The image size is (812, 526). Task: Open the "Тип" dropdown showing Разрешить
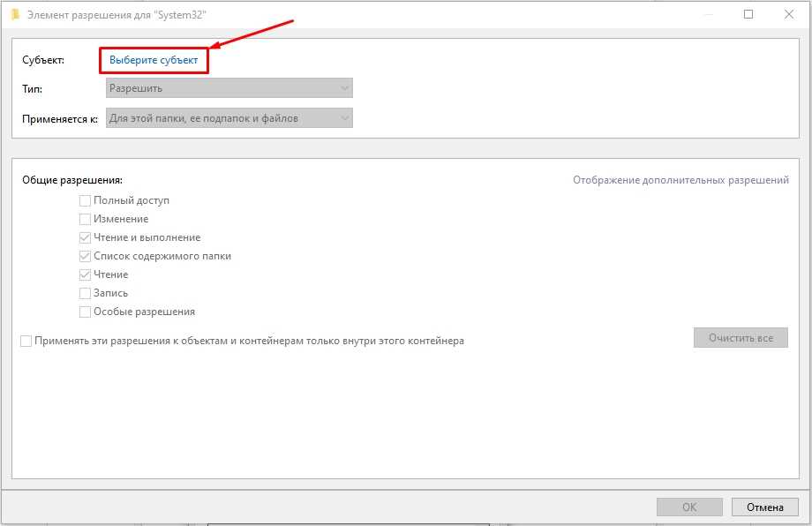click(229, 88)
